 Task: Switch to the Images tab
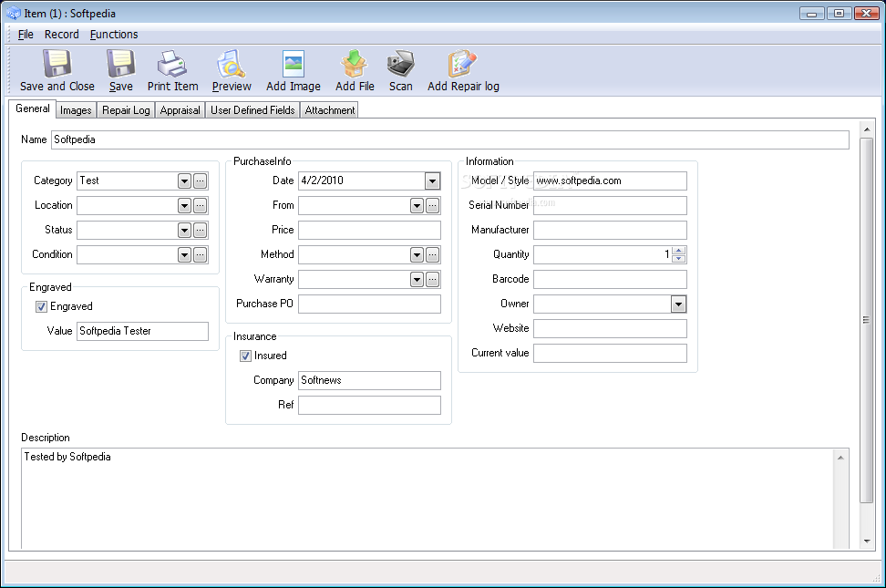tap(76, 110)
